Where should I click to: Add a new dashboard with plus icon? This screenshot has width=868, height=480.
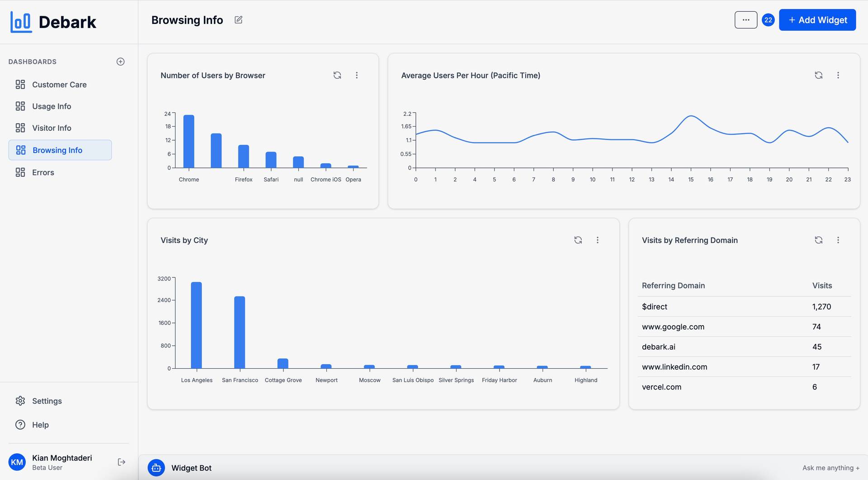click(120, 62)
